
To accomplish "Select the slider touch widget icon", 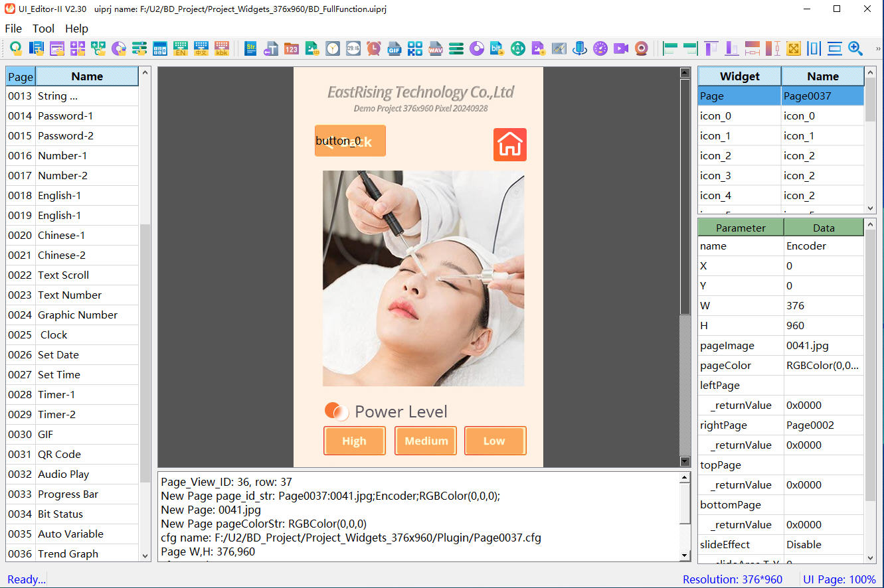I will tap(139, 48).
